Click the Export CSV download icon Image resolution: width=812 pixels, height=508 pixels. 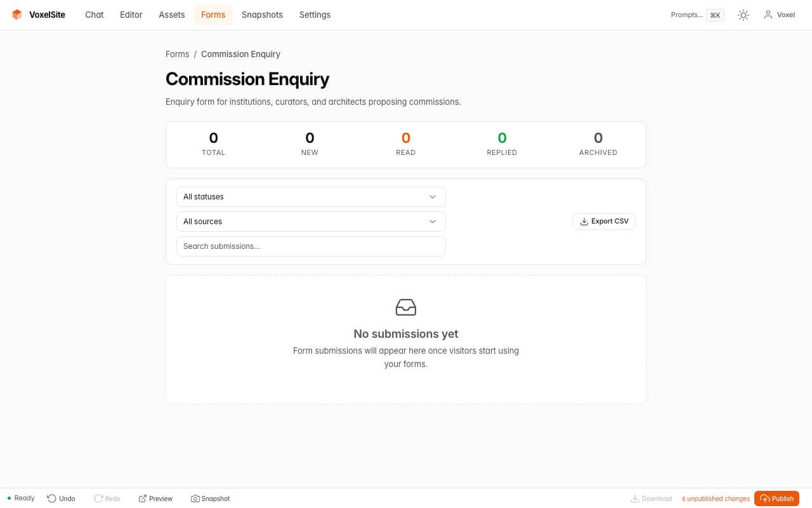click(x=584, y=222)
